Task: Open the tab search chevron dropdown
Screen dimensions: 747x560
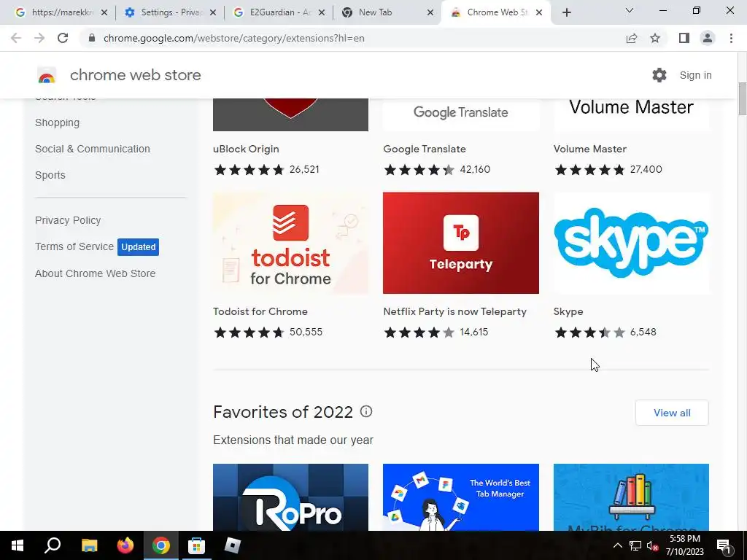Action: (630, 10)
